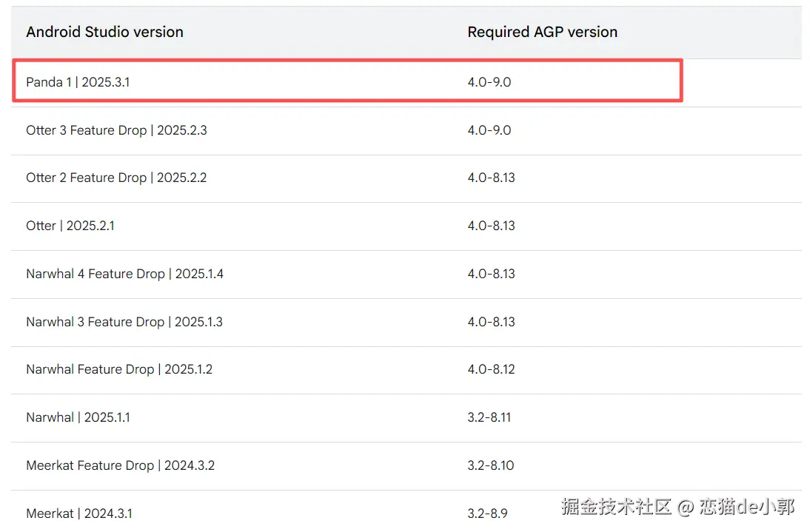The image size is (810, 532).
Task: Select Otter 2 Feature Drop | 2025.2.2 cell
Action: [116, 178]
